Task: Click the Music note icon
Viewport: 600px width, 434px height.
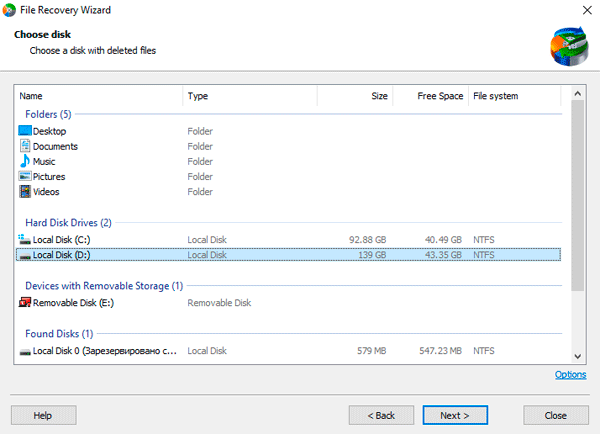Action: coord(25,161)
